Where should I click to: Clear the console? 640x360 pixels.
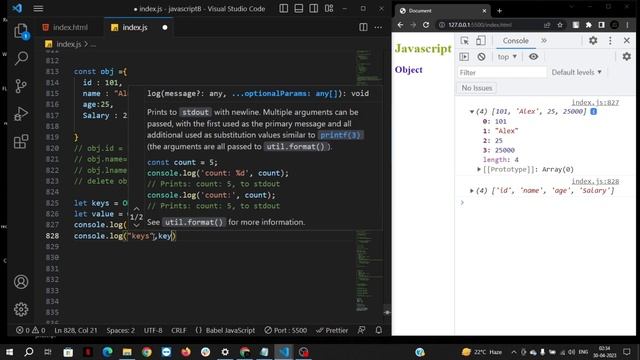tap(481, 57)
